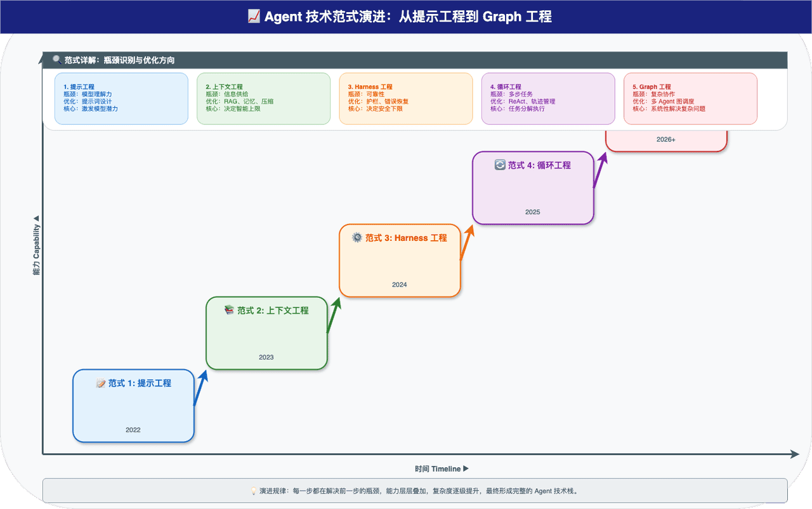Click the label 范式 4: 循环工程
Image resolution: width=812 pixels, height=509 pixels.
tap(539, 165)
